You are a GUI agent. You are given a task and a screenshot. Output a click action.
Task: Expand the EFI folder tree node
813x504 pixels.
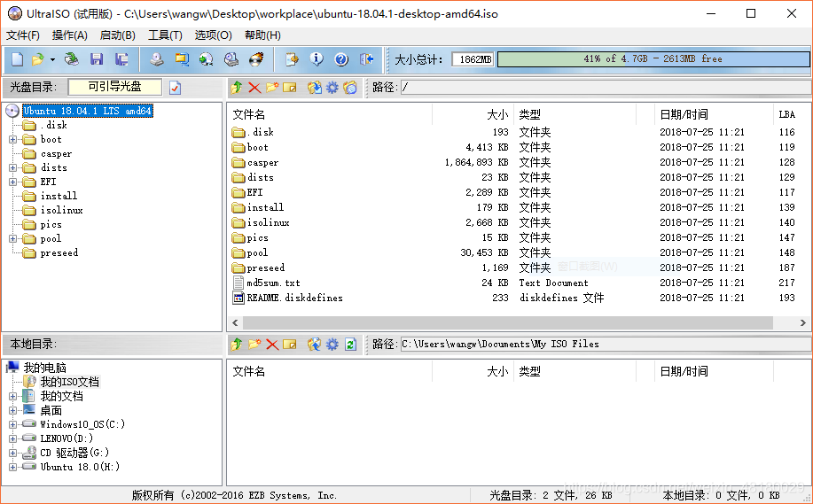(13, 182)
